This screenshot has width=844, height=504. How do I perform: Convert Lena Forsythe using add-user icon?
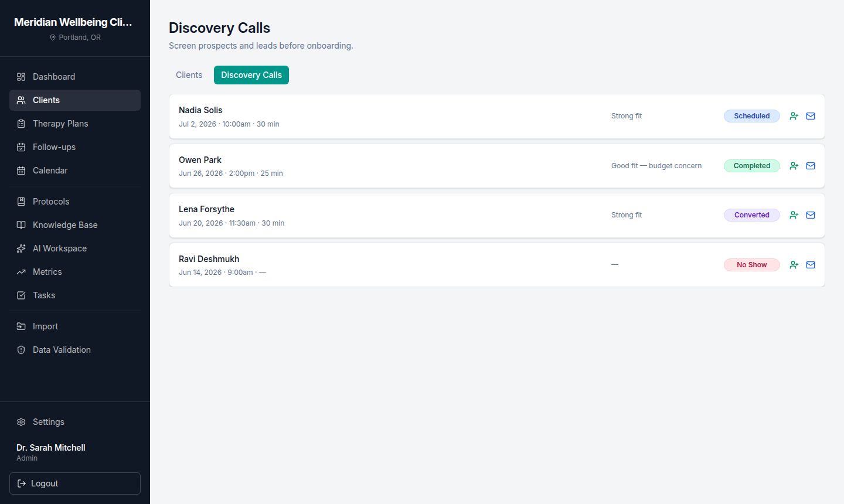tap(794, 215)
